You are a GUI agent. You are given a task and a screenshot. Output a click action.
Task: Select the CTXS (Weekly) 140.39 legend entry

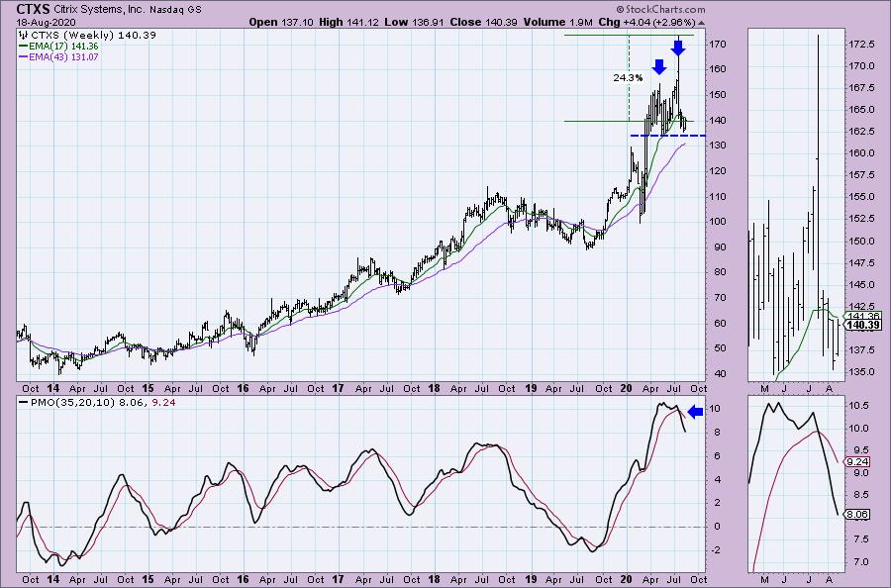[93, 36]
